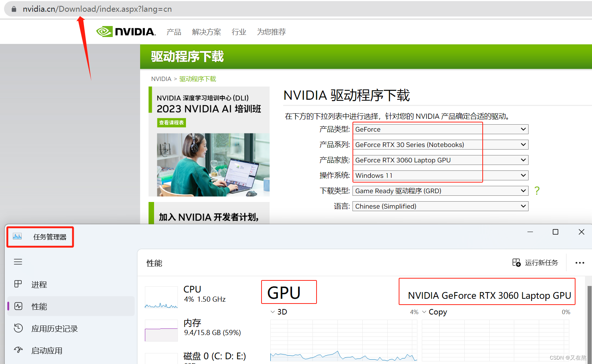Click the 解决方案 menu item
The height and width of the screenshot is (364, 592).
click(206, 32)
